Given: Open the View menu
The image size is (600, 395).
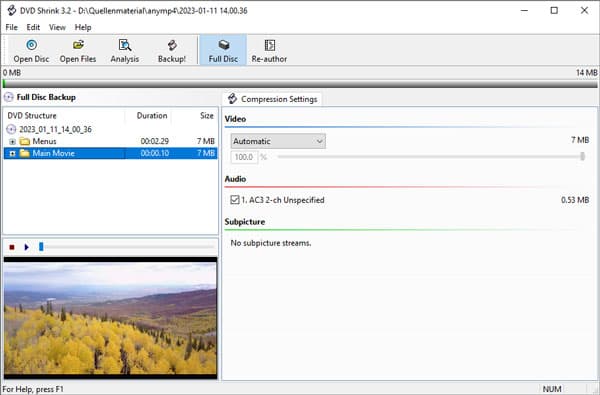Looking at the screenshot, I should [x=57, y=27].
